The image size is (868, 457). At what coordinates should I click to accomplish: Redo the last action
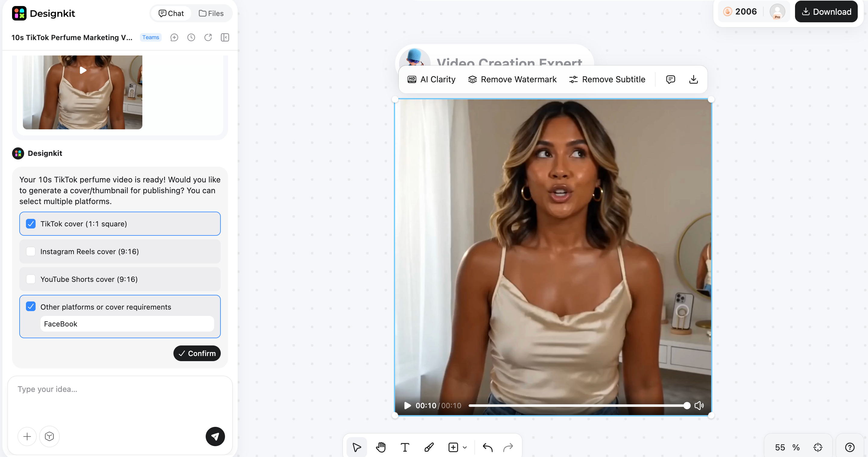(508, 447)
